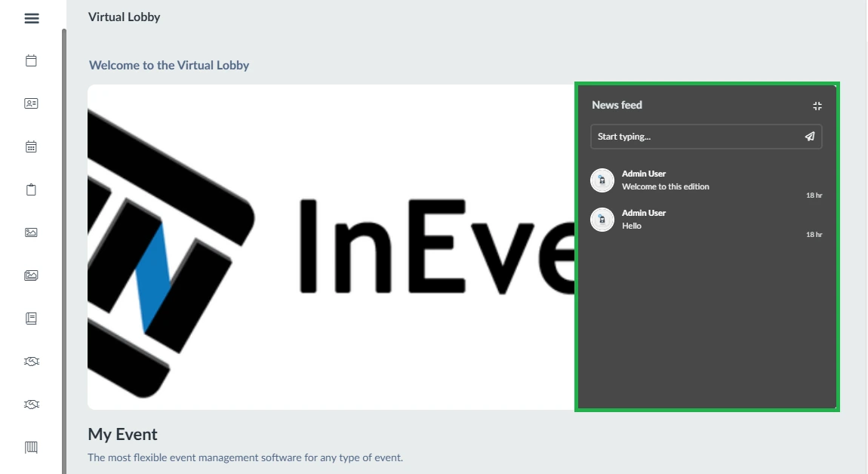Send the news feed message

coord(809,136)
